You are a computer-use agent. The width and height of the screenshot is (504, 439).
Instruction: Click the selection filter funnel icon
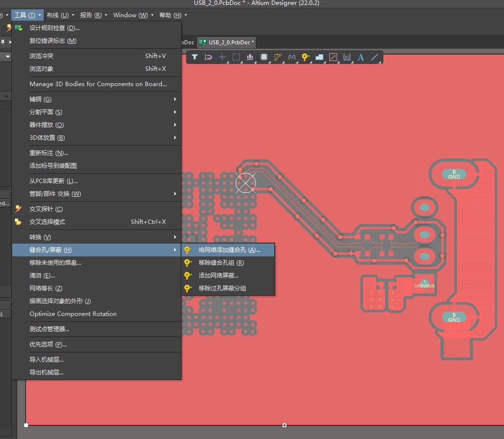coord(195,57)
